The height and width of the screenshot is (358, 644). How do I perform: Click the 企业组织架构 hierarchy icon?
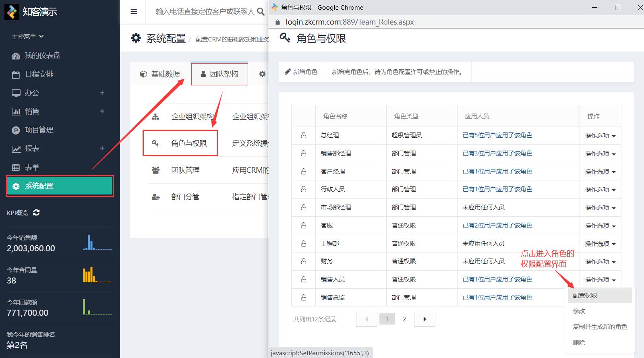[155, 117]
